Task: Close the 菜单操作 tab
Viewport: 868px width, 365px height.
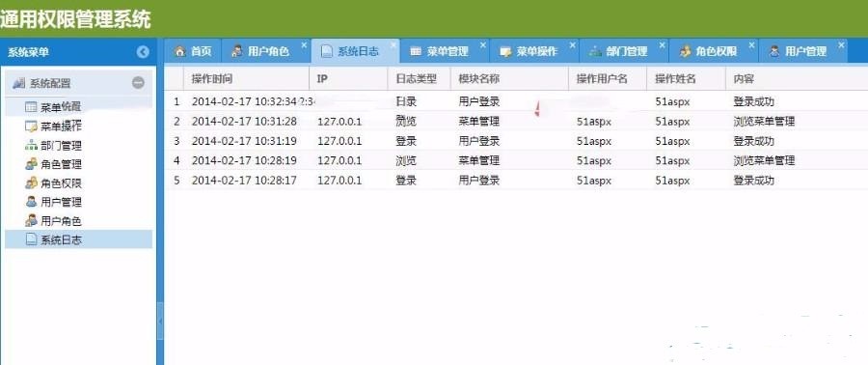Action: tap(572, 44)
